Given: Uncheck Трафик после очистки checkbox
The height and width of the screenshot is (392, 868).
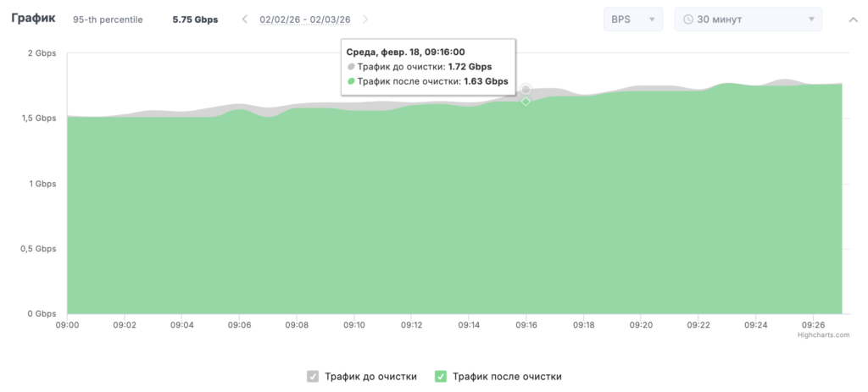Looking at the screenshot, I should [x=441, y=377].
